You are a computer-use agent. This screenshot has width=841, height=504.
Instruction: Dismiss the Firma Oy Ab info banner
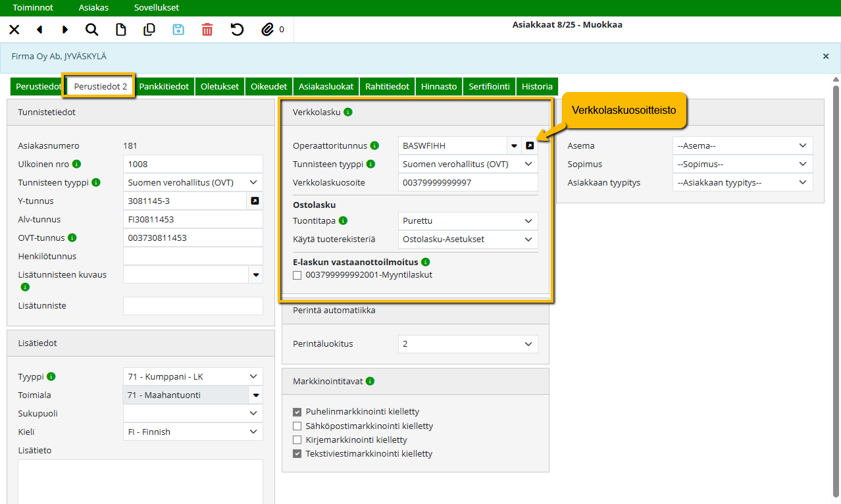point(826,57)
